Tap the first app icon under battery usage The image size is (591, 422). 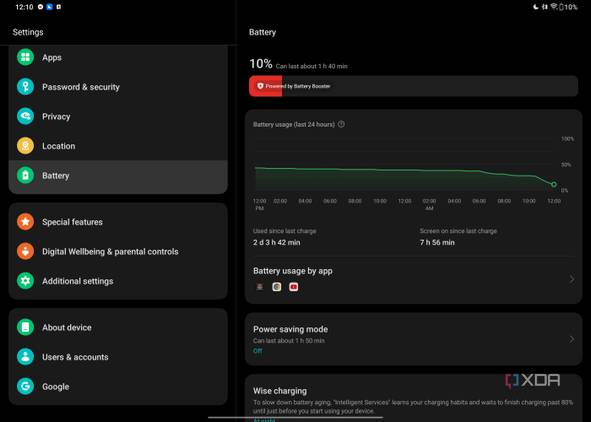coord(260,287)
